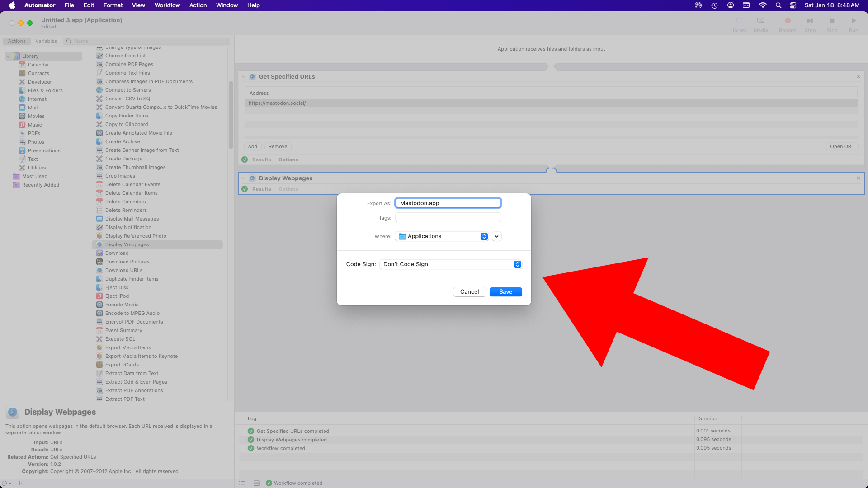Open the Code Sign dropdown
The height and width of the screenshot is (488, 868).
point(451,264)
